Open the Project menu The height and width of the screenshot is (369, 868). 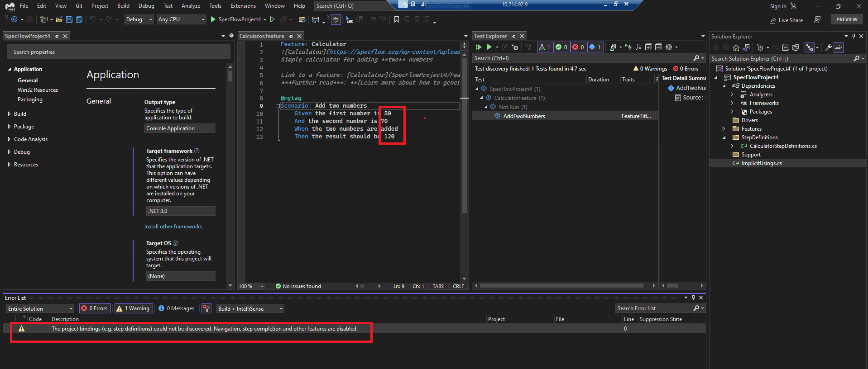pos(100,6)
